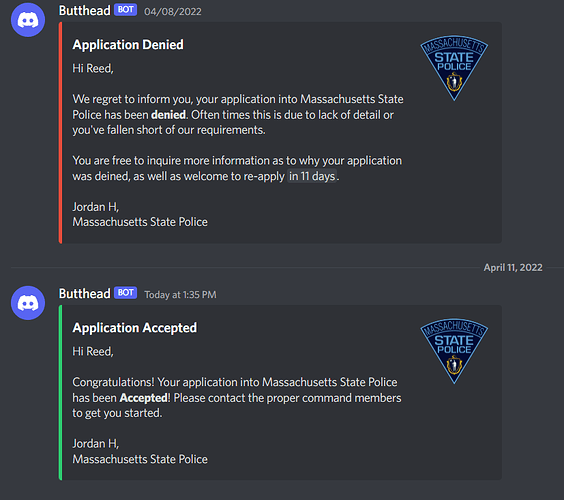Screen dimensions: 564x500
Task: Click the Application Denied embed title
Action: [128, 45]
